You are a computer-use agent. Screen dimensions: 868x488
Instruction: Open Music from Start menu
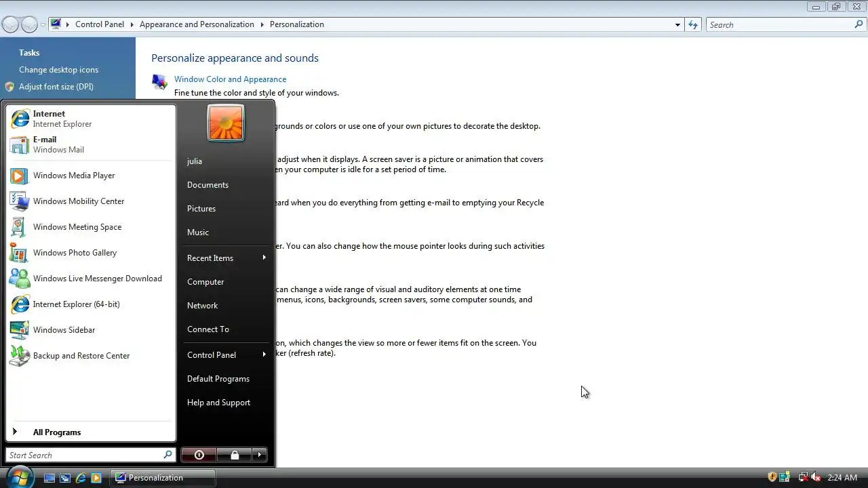198,232
